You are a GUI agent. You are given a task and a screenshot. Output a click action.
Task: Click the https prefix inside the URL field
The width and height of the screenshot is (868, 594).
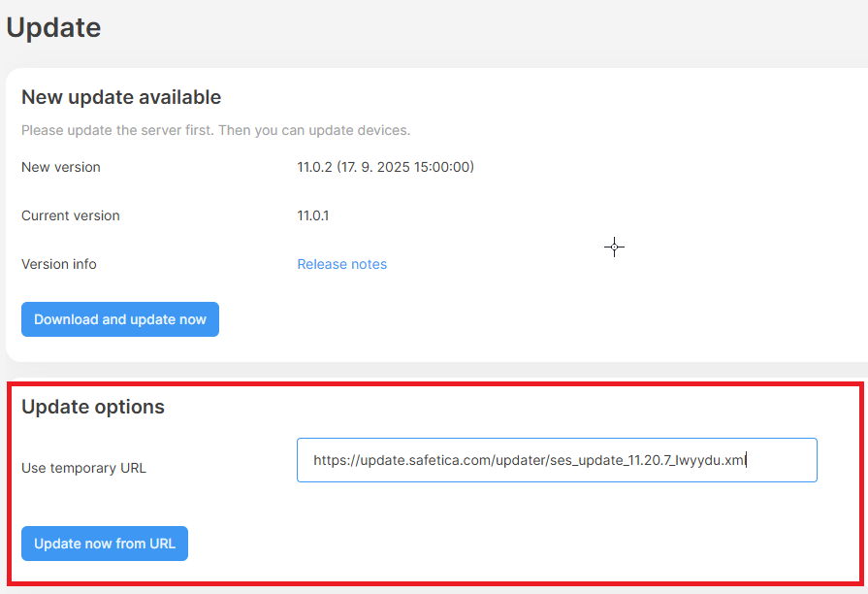tap(329, 460)
